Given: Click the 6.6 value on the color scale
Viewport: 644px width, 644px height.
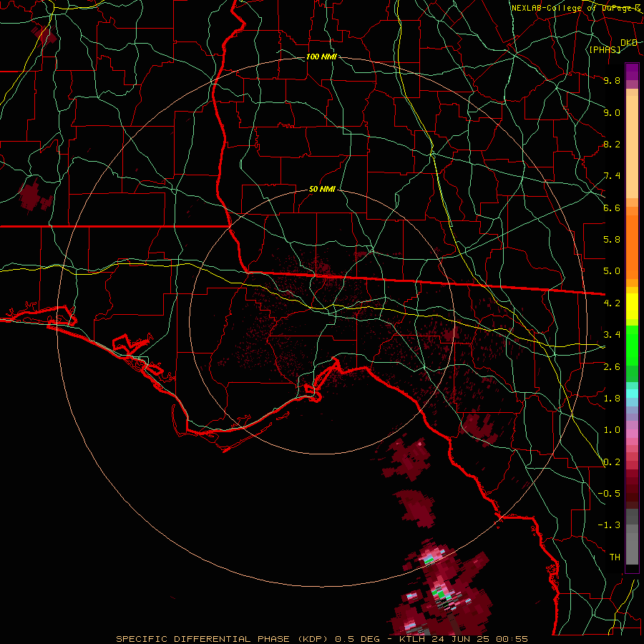Looking at the screenshot, I should (x=612, y=208).
